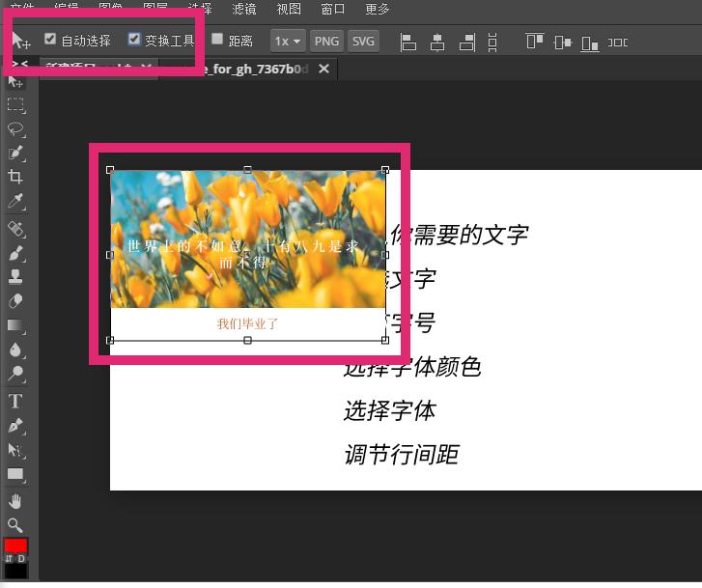The image size is (702, 588).
Task: Select the Dodge tool
Action: (x=16, y=374)
